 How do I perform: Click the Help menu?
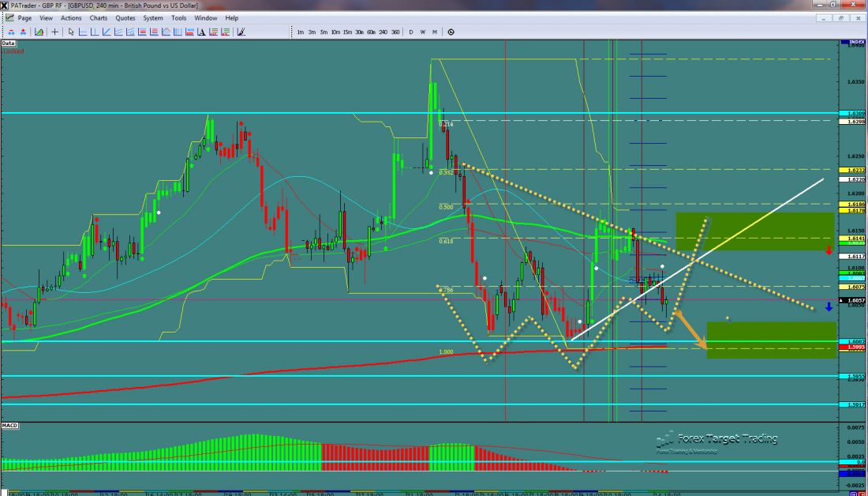(x=231, y=17)
